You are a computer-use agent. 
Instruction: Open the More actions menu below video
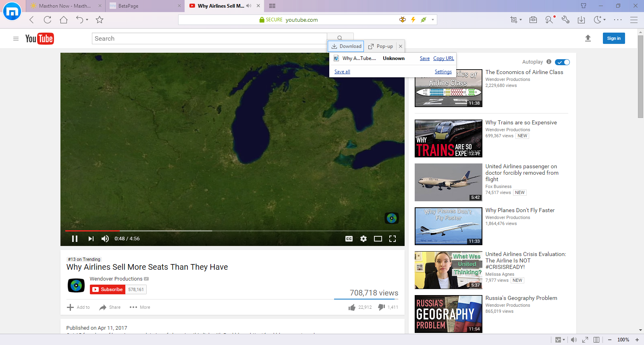140,307
